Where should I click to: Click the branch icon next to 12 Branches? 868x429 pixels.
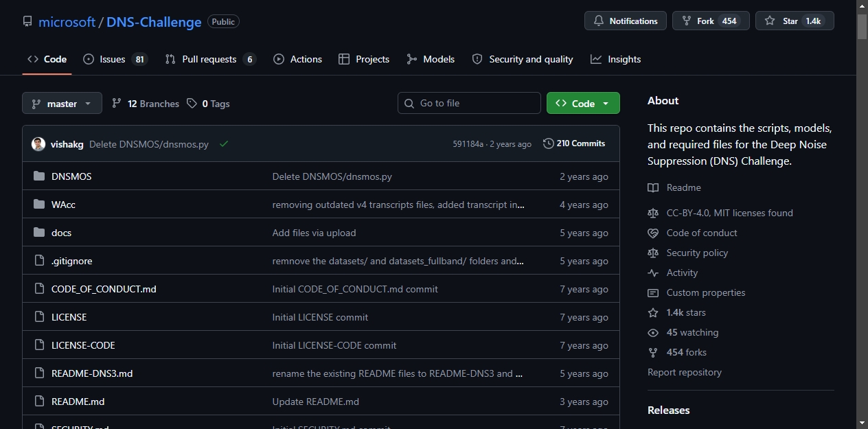click(117, 104)
